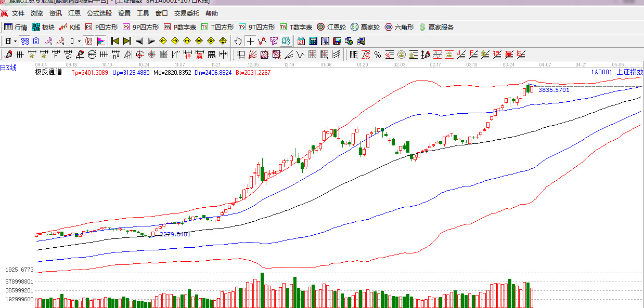The height and width of the screenshot is (308, 644).
Task: Expand the 日 period dropdown arrow
Action: (x=15, y=41)
